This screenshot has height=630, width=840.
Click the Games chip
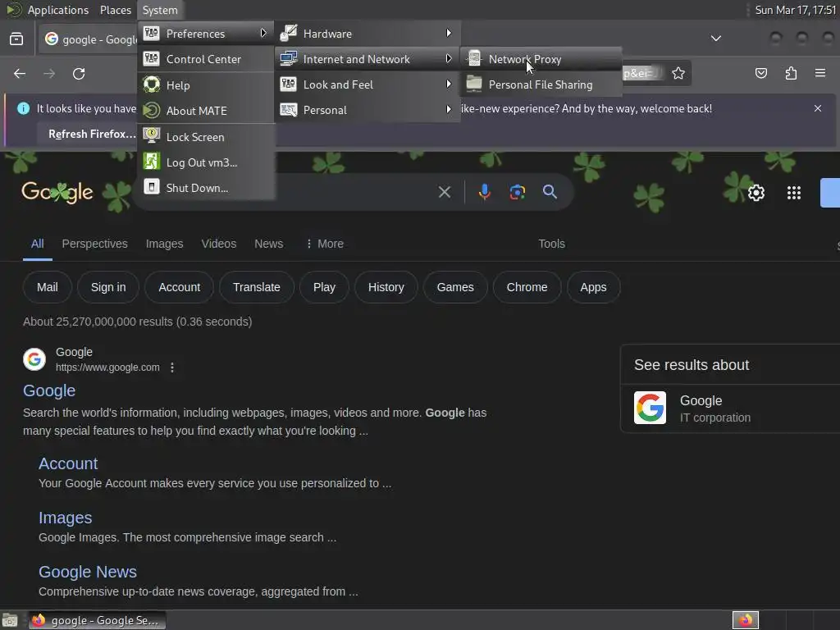455,287
